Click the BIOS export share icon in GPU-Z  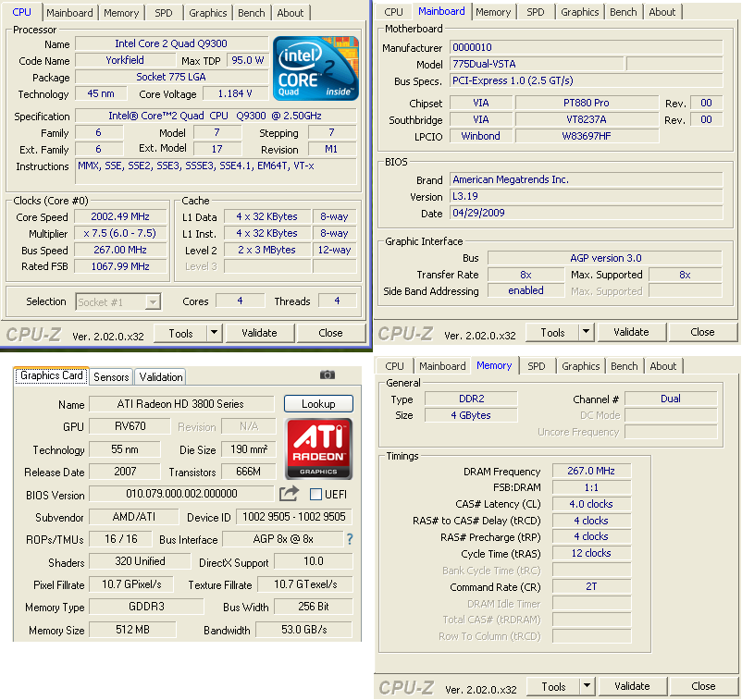pyautogui.click(x=289, y=493)
